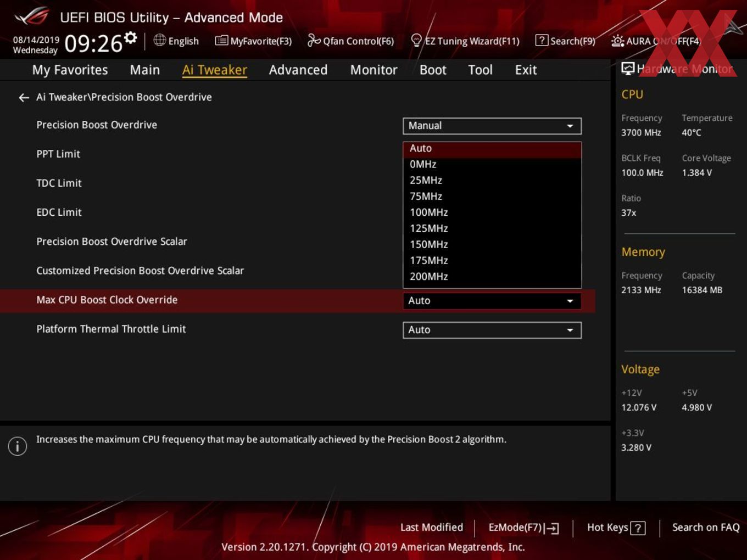Screen dimensions: 747x560
Task: Select Platform Thermal Throttle Limit label
Action: pyautogui.click(x=111, y=329)
